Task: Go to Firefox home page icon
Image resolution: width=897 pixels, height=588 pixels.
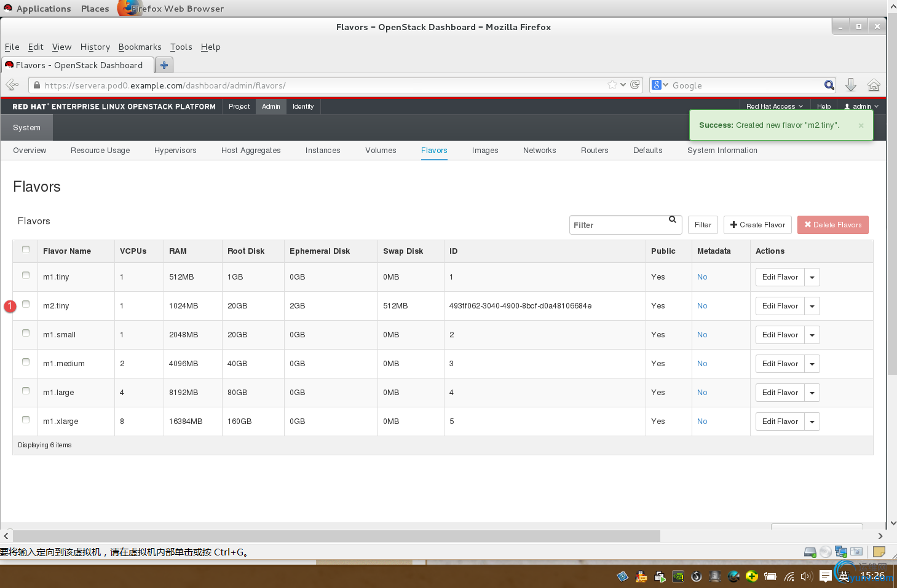Action: click(x=874, y=85)
